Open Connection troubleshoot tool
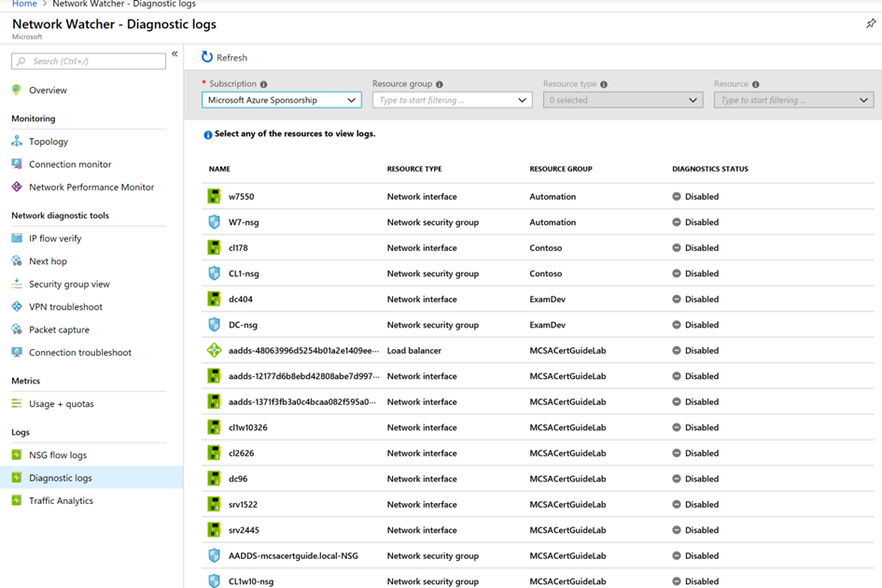Image resolution: width=882 pixels, height=588 pixels. [80, 352]
